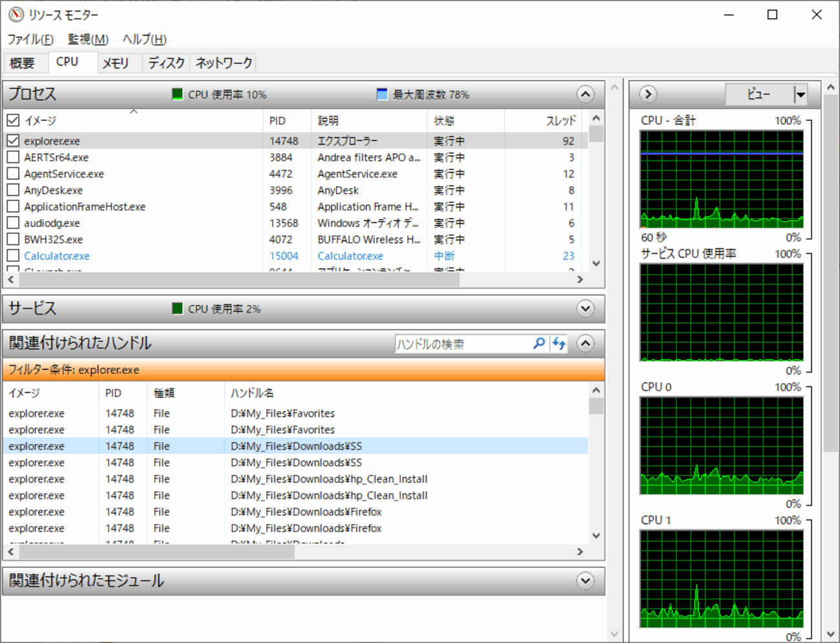840x643 pixels.
Task: Expand the 関連付けられたモジュール section
Action: pos(585,580)
